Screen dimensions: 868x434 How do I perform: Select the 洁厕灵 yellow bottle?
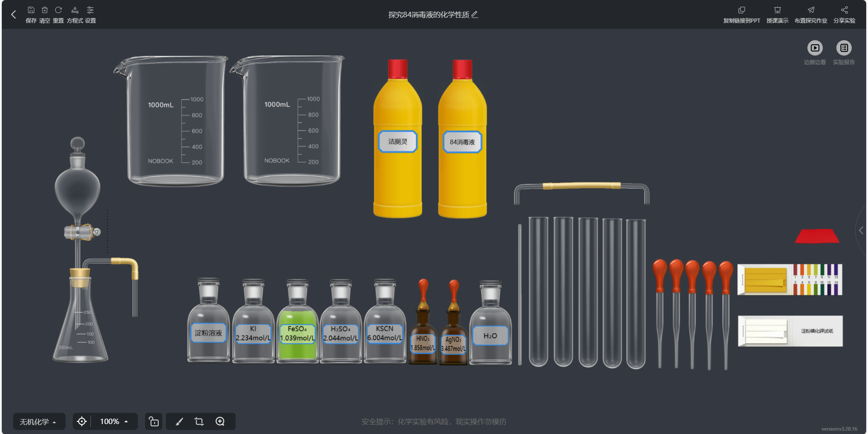[x=398, y=139]
